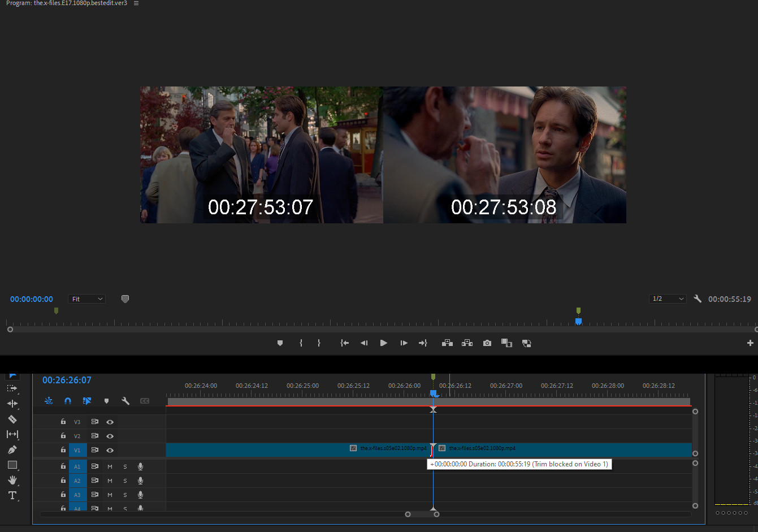Click the timeline timecode 00:26:26:07
The height and width of the screenshot is (532, 758).
[x=67, y=380]
